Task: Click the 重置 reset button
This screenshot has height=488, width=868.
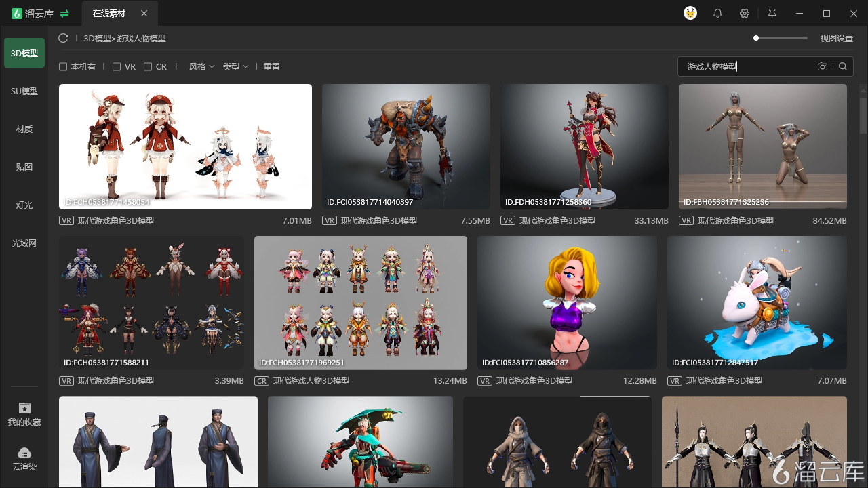Action: (x=272, y=67)
